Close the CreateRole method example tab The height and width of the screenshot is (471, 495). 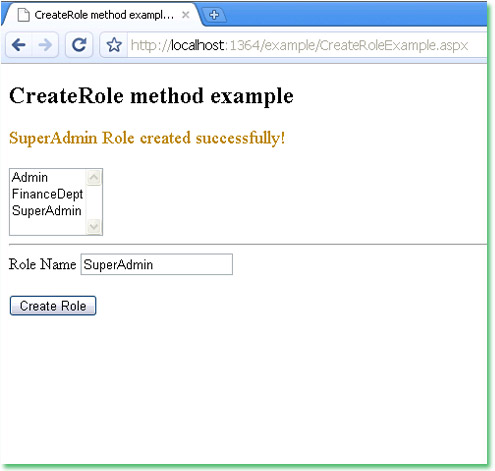186,15
